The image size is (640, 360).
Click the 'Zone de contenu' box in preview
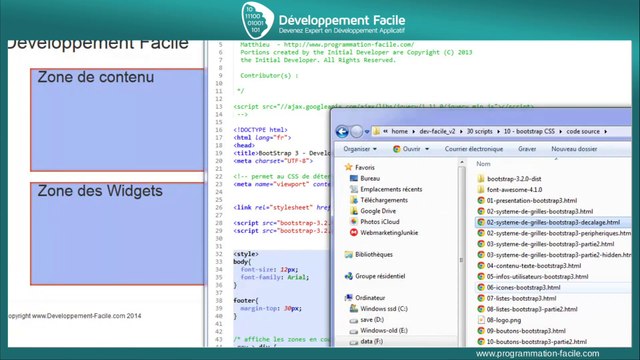tap(117, 120)
